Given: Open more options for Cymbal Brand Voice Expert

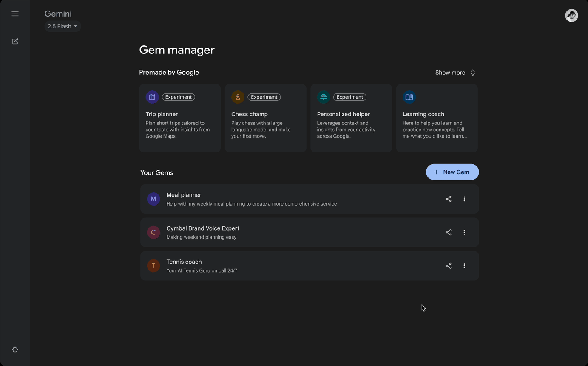Looking at the screenshot, I should click(x=464, y=232).
